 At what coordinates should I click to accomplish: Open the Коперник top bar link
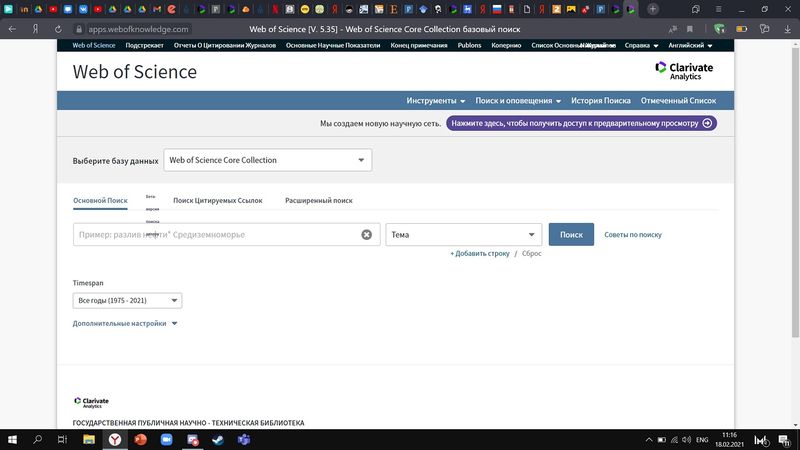[506, 45]
